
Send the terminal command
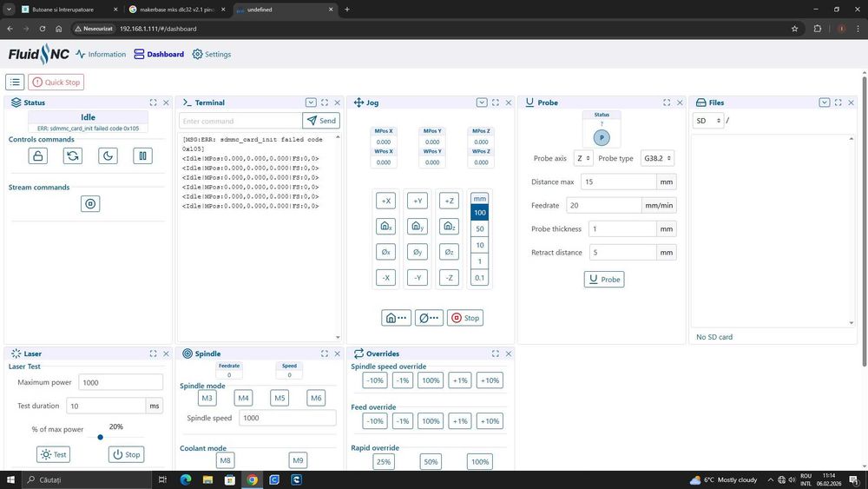pos(321,121)
